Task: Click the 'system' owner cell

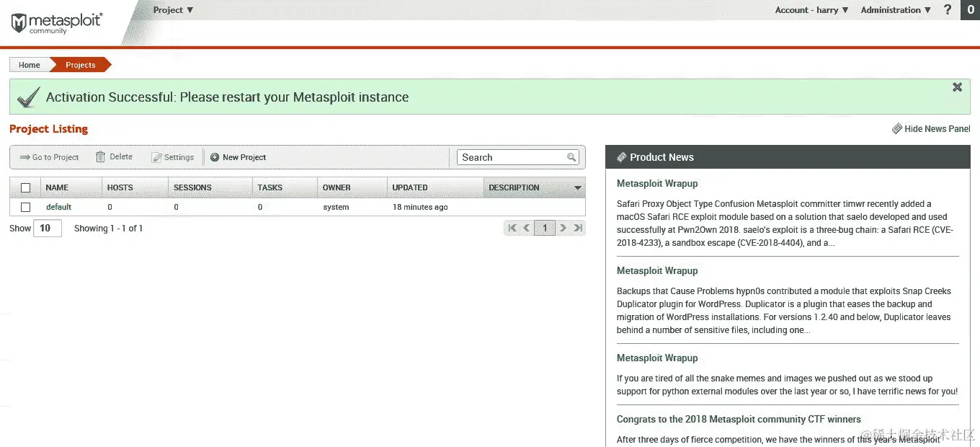Action: 336,207
